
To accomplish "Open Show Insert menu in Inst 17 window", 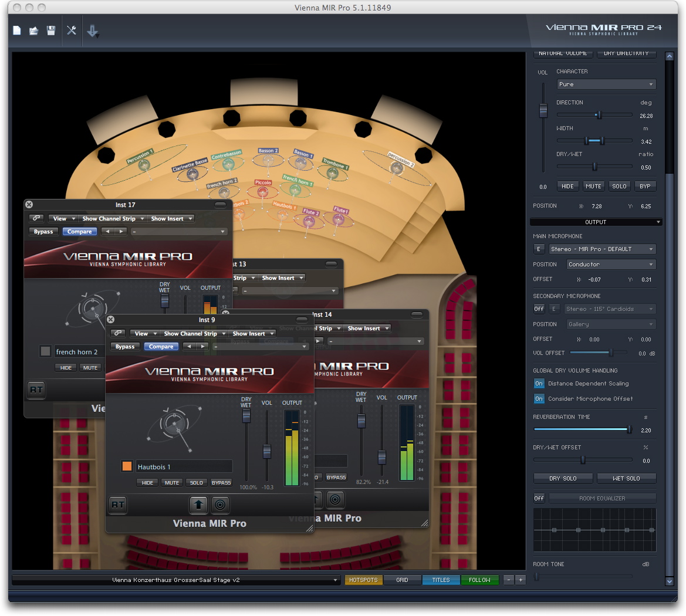I will pyautogui.click(x=171, y=218).
